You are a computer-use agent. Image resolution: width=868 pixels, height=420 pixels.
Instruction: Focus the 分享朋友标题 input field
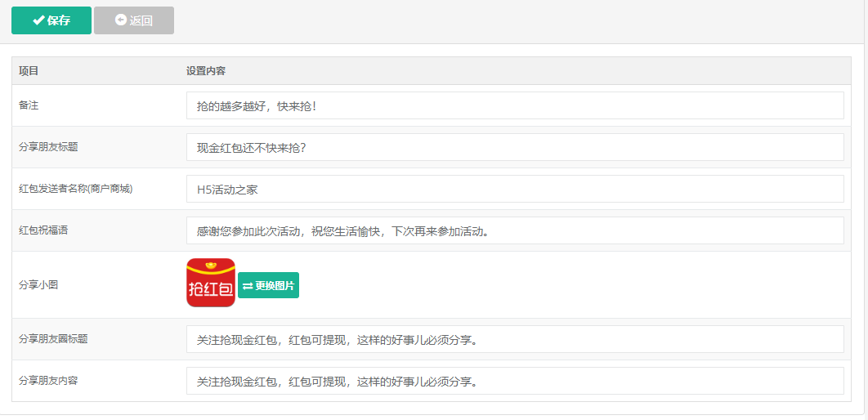(x=515, y=147)
